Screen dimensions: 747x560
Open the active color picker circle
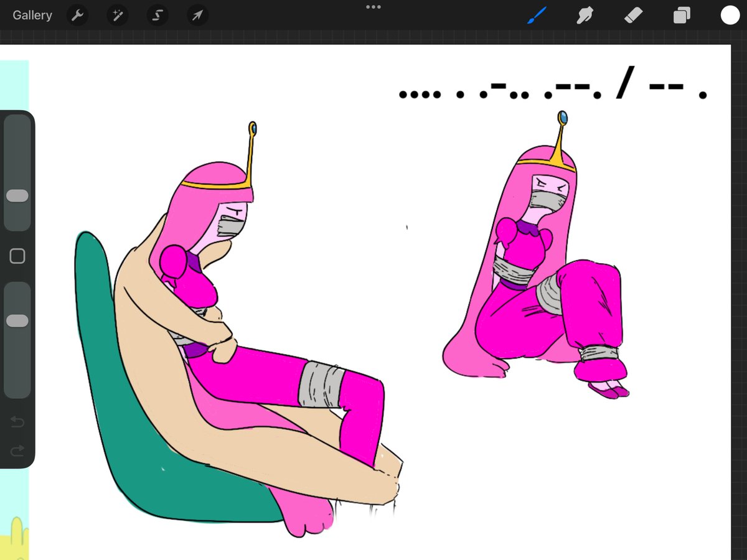coord(730,16)
